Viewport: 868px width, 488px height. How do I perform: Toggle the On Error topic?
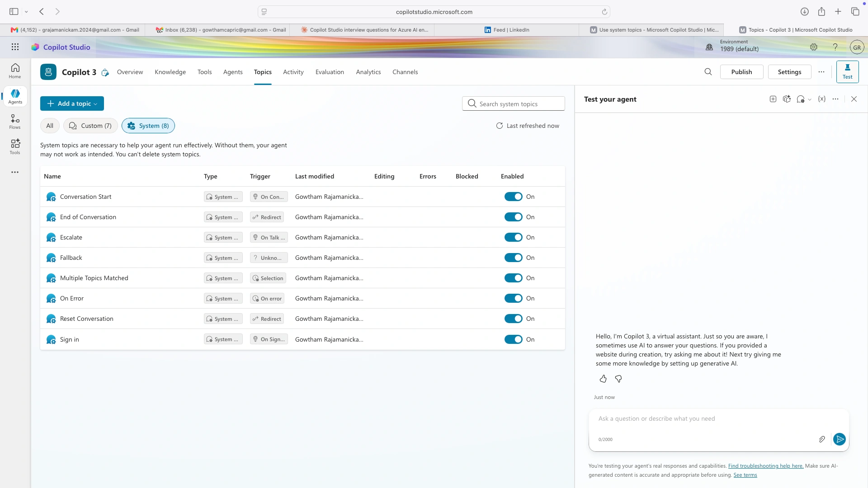pos(514,298)
